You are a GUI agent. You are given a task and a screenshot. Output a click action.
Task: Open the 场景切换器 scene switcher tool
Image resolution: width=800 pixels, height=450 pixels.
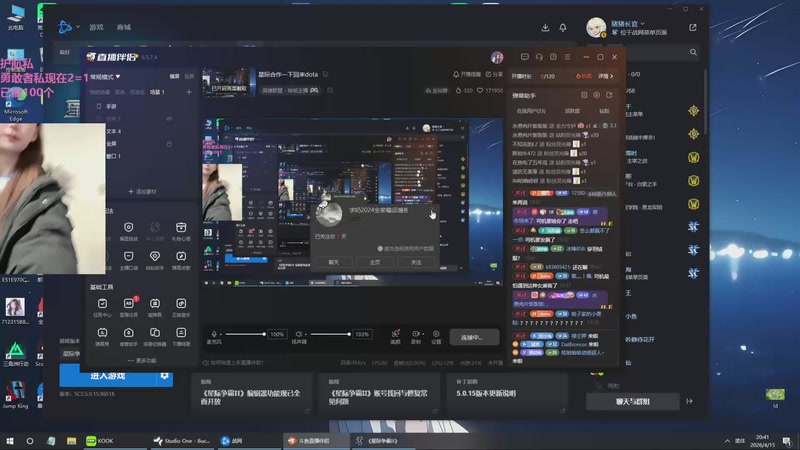point(155,336)
